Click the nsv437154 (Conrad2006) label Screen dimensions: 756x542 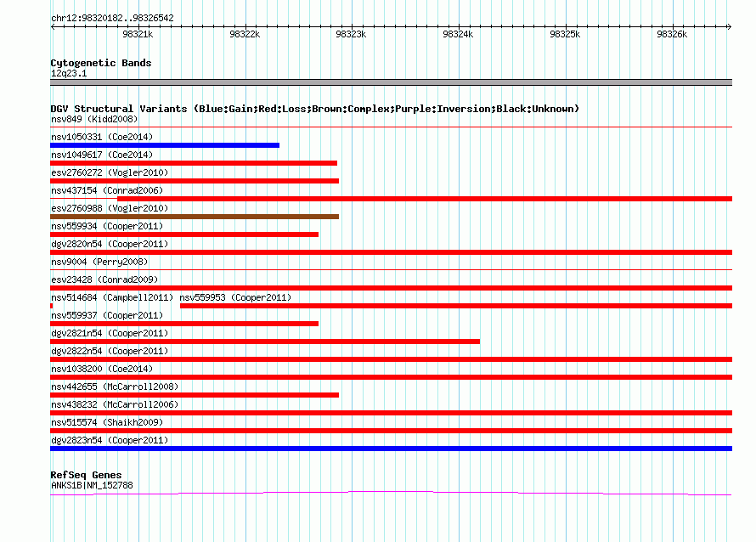point(107,190)
